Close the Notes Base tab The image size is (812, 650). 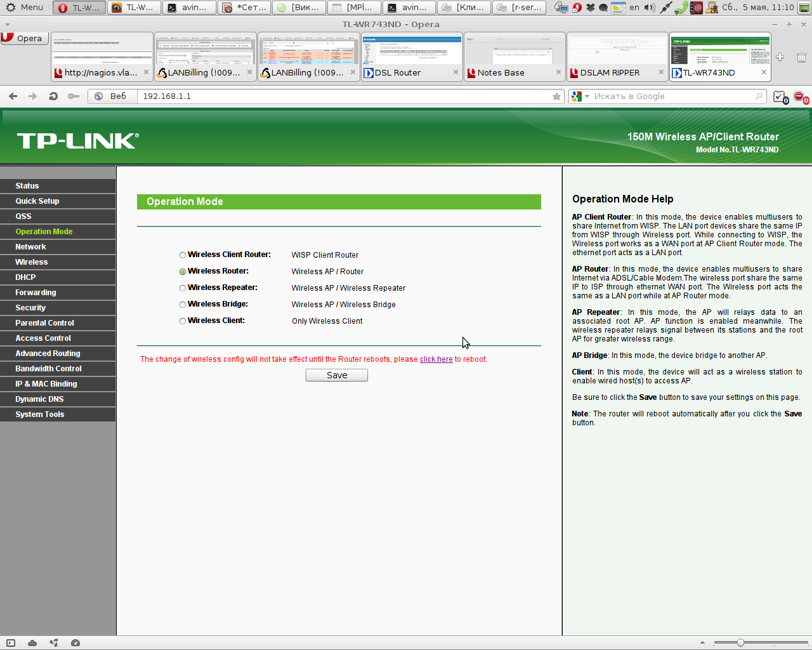click(x=558, y=72)
